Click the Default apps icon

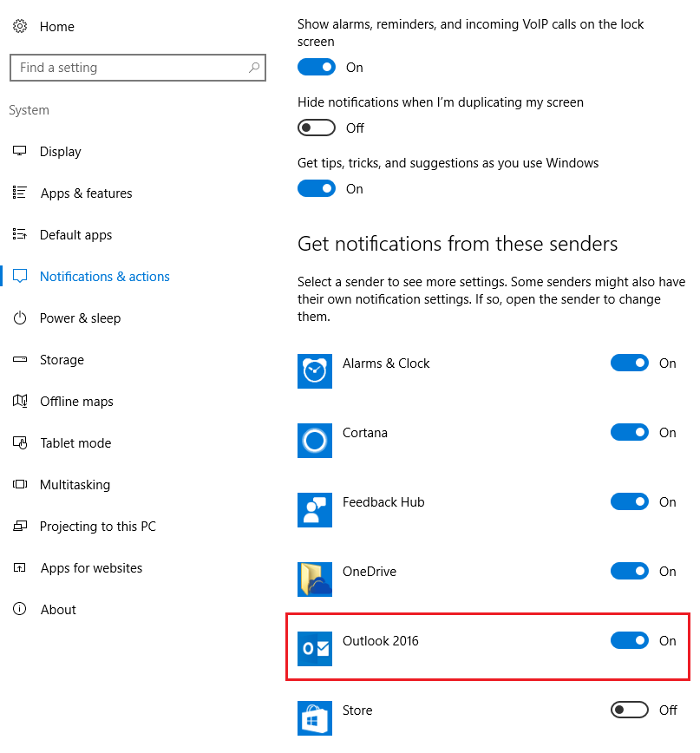(20, 234)
